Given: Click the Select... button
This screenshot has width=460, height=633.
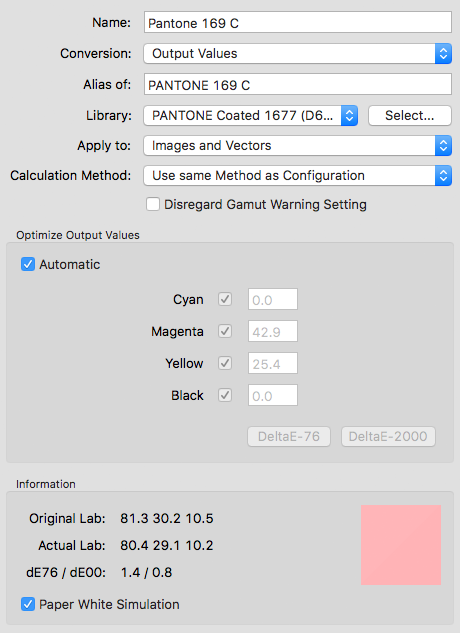Looking at the screenshot, I should [410, 115].
